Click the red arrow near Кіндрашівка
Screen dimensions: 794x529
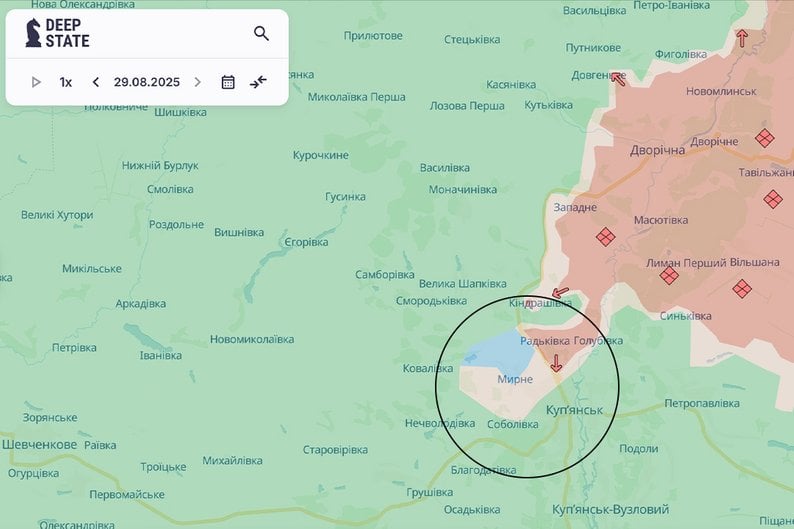560,293
